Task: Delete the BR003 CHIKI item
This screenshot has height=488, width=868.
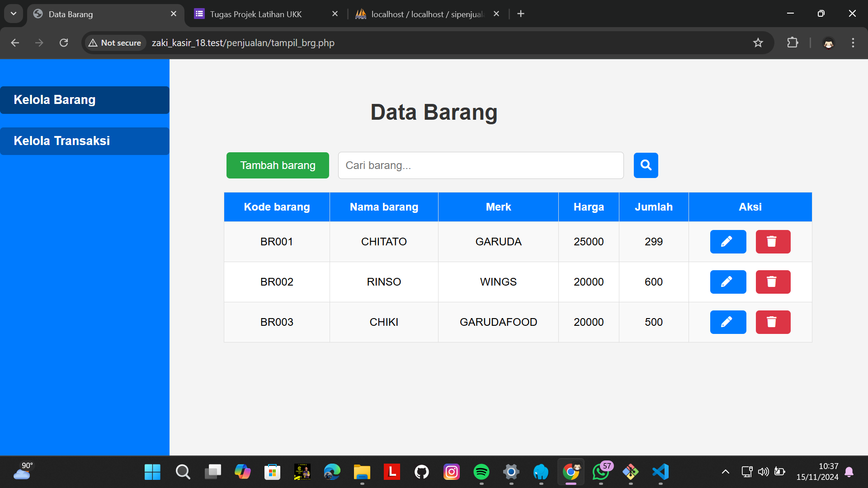Action: click(773, 322)
